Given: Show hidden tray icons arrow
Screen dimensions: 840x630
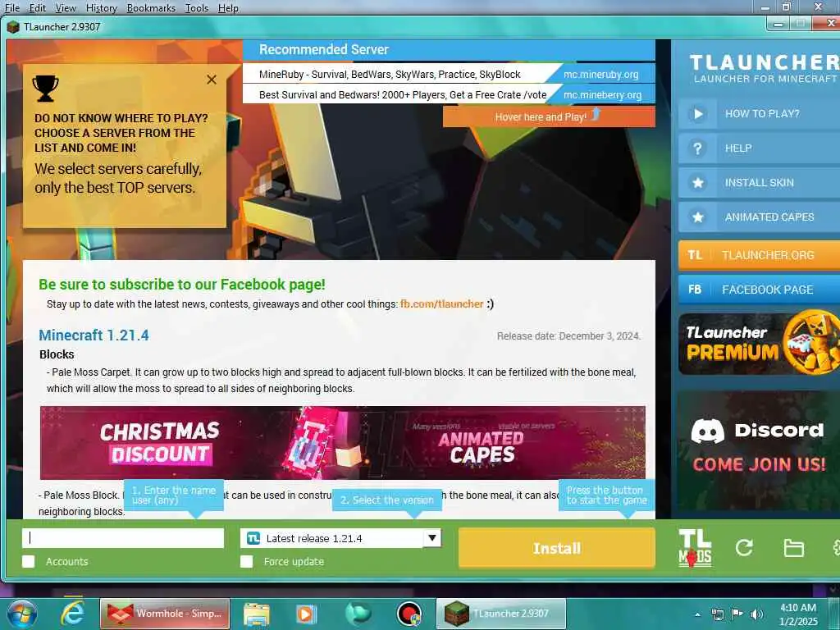Looking at the screenshot, I should click(x=697, y=614).
